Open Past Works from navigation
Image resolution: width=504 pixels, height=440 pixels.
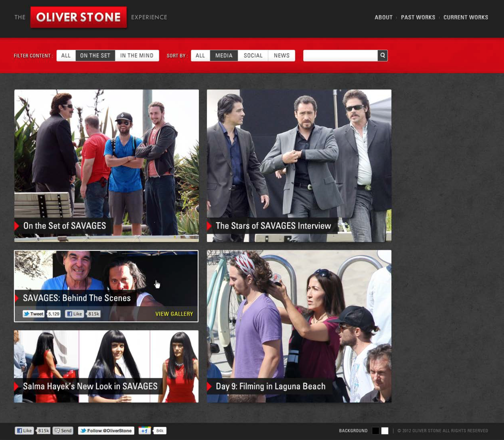(x=418, y=17)
